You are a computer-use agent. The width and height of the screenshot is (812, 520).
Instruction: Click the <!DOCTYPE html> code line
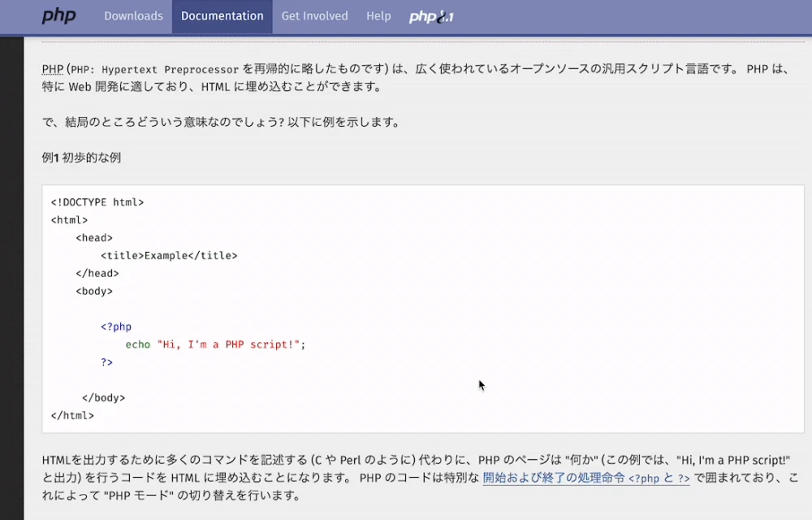97,202
